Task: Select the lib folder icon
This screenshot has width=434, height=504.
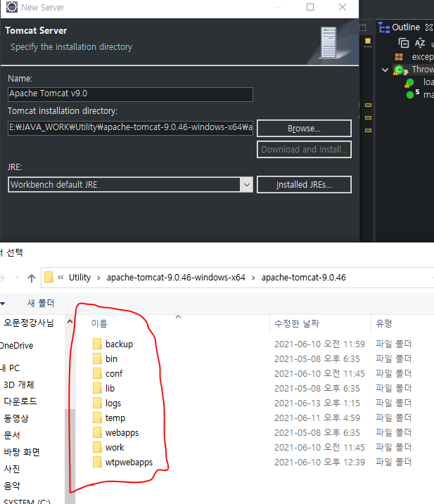Action: (x=97, y=388)
